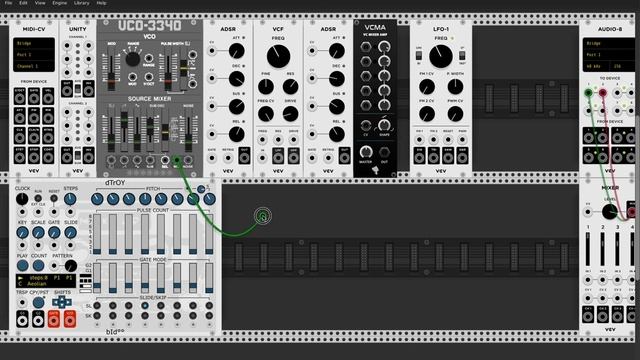The width and height of the screenshot is (640, 360).
Task: Click the LEVEL knob on the MIXER module
Action: (610, 212)
